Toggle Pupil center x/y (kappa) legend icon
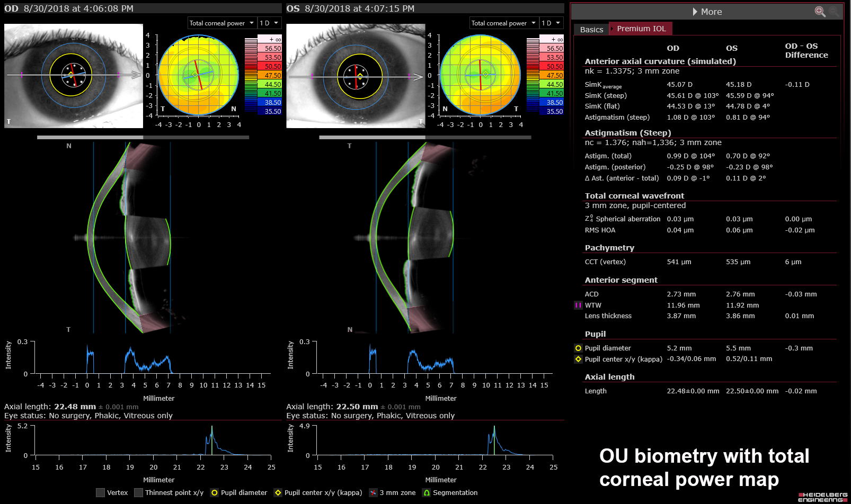The image size is (851, 504). coord(278,493)
